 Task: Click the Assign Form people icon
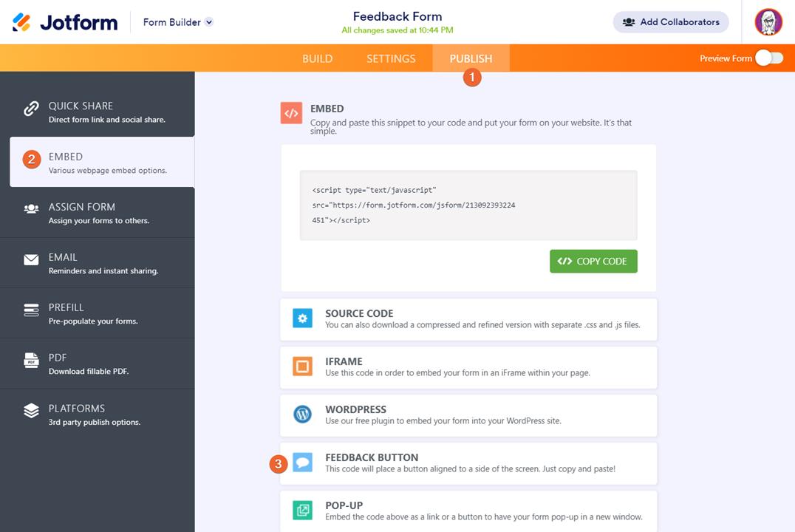(32, 208)
